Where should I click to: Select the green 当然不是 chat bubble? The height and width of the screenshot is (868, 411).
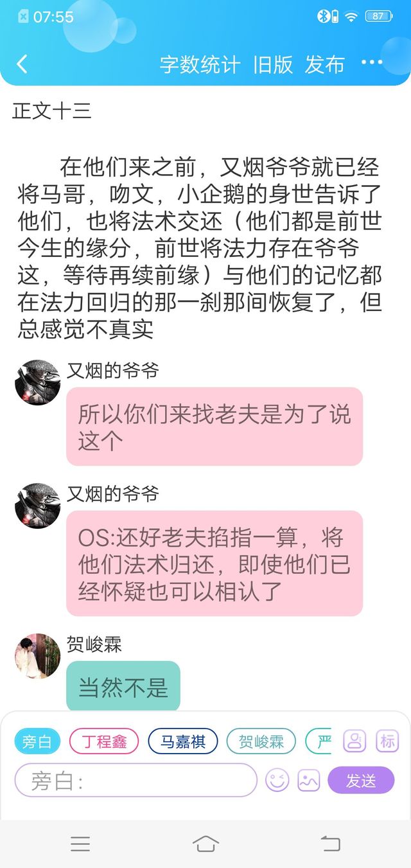(x=123, y=686)
